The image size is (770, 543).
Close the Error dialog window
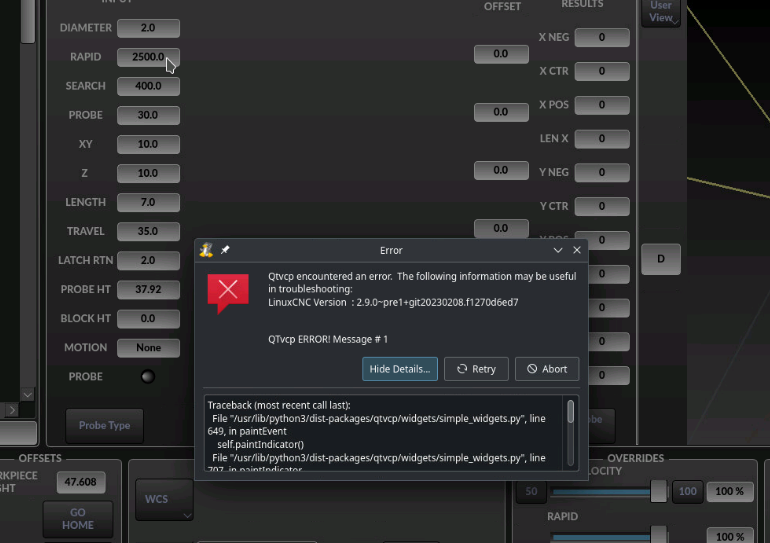[577, 250]
